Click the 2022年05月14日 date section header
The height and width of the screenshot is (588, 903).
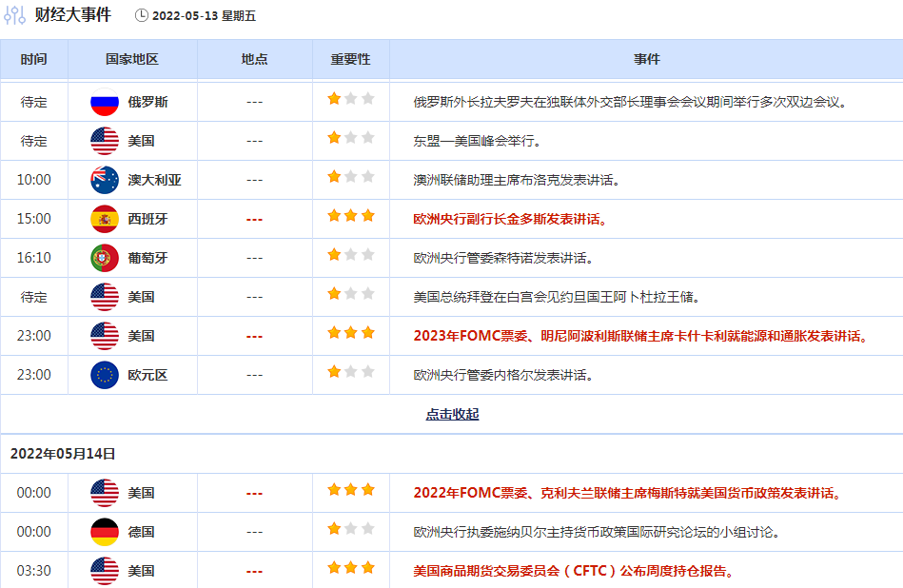click(x=63, y=454)
